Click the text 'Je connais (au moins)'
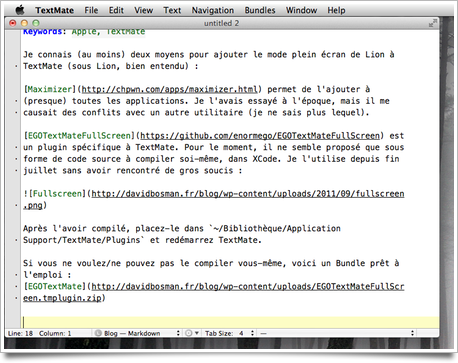458x363 pixels. coord(74,55)
